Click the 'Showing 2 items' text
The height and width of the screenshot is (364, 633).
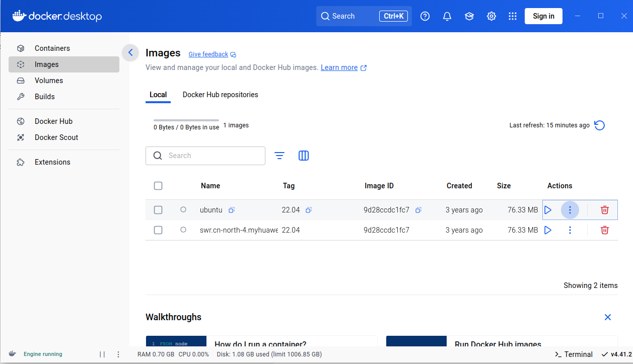click(x=591, y=285)
